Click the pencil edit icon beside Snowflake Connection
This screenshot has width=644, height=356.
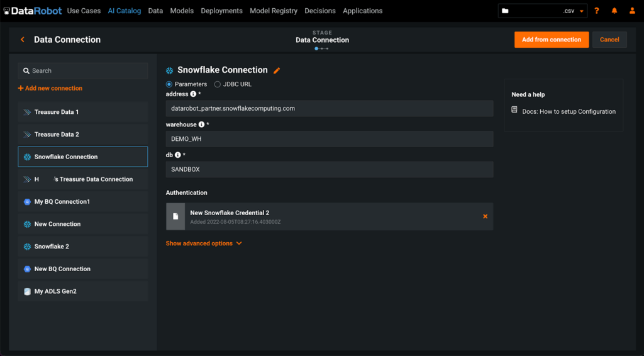(x=277, y=70)
